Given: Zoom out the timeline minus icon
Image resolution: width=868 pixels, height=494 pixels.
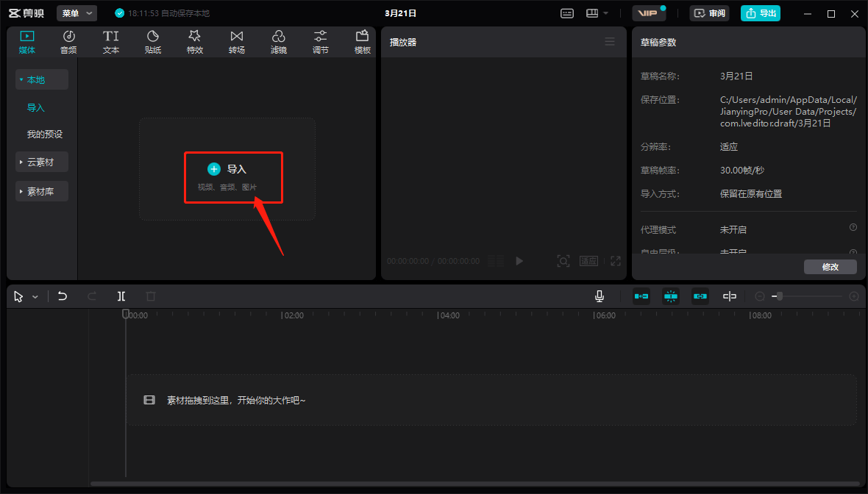Looking at the screenshot, I should click(760, 296).
